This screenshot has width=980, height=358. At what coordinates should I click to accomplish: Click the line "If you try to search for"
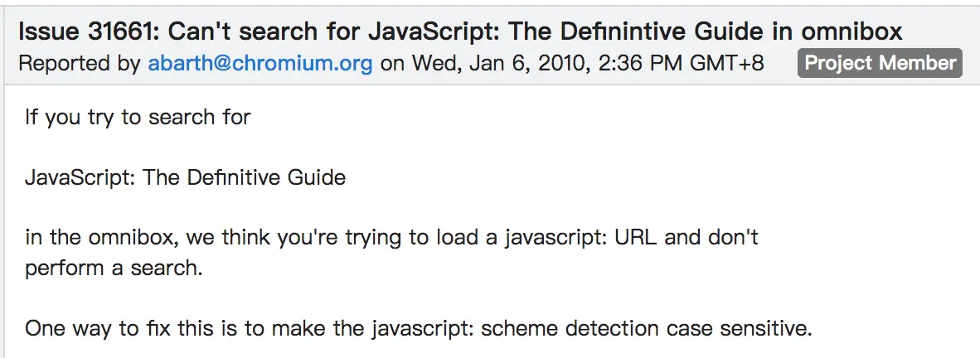138,117
